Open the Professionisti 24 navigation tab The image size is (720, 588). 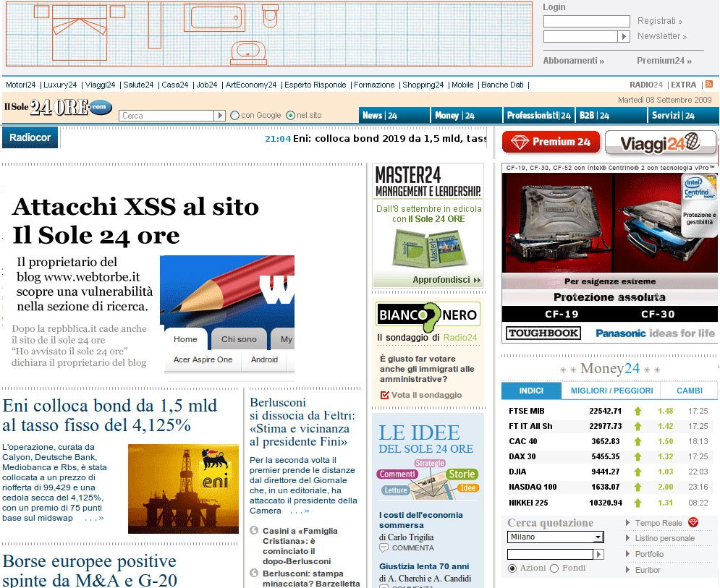point(538,116)
